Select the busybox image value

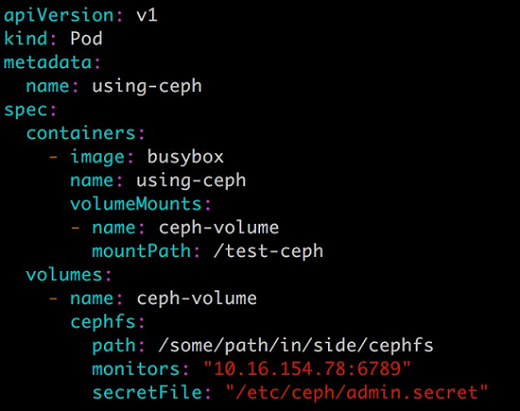pyautogui.click(x=185, y=157)
